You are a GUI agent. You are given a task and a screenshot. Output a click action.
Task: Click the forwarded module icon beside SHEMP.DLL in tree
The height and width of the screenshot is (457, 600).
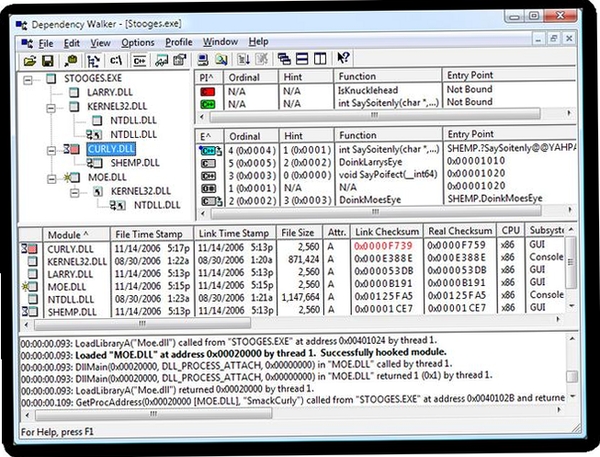pos(94,163)
